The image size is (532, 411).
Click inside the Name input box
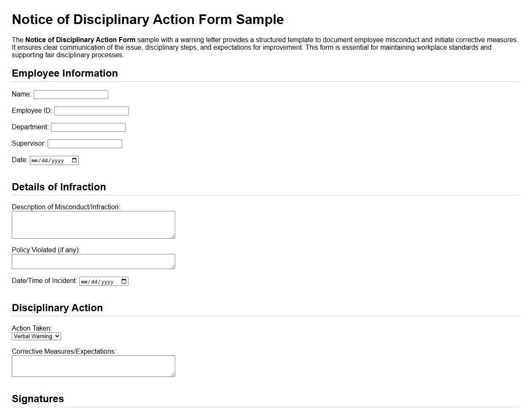(70, 94)
